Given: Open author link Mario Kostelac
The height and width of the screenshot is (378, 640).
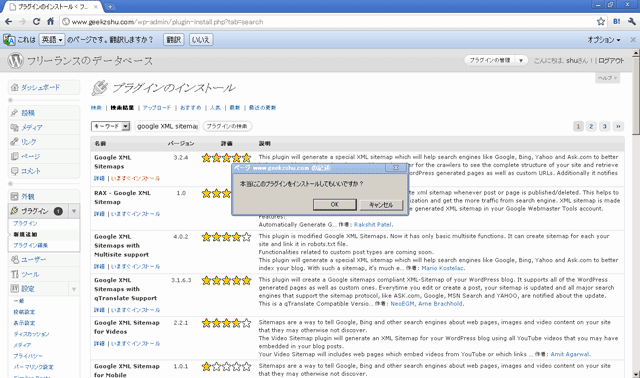Looking at the screenshot, I should pos(442,268).
